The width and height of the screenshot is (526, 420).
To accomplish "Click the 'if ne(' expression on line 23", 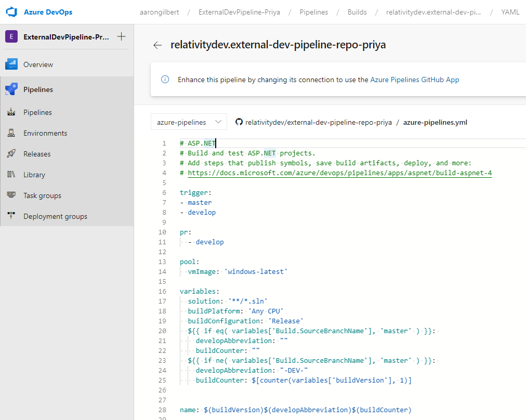I will 215,360.
